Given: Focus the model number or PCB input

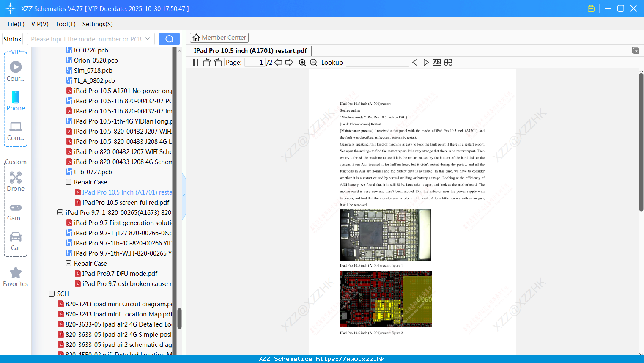Looking at the screenshot, I should tap(86, 39).
